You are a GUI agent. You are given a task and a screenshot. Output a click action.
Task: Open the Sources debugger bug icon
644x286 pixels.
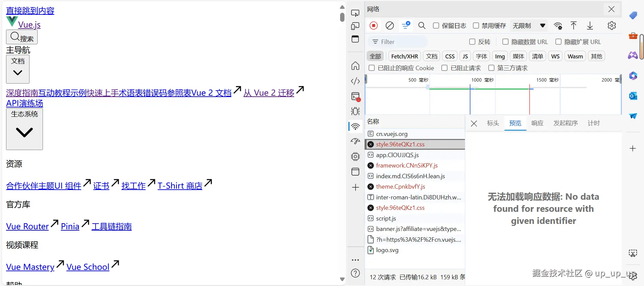355,111
